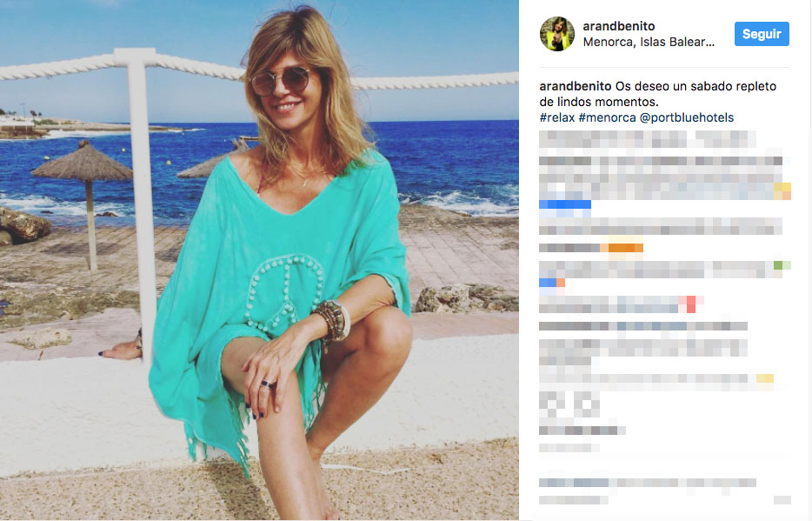Click the blurred likes count line
The image size is (812, 521).
coord(582,431)
